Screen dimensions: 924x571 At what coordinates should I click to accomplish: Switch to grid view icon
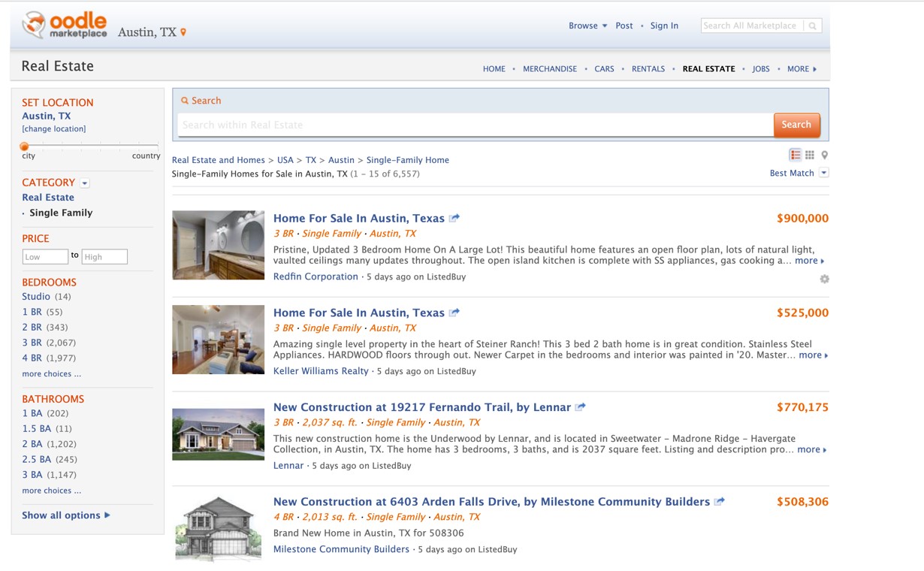810,155
